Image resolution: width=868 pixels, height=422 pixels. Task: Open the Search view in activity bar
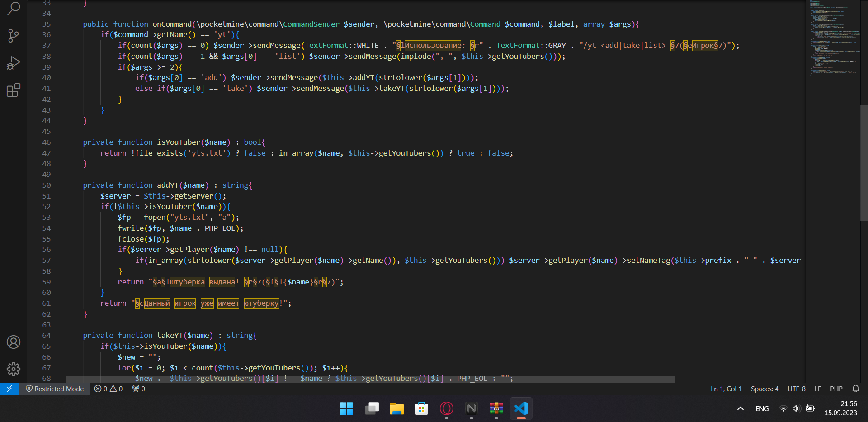(14, 8)
